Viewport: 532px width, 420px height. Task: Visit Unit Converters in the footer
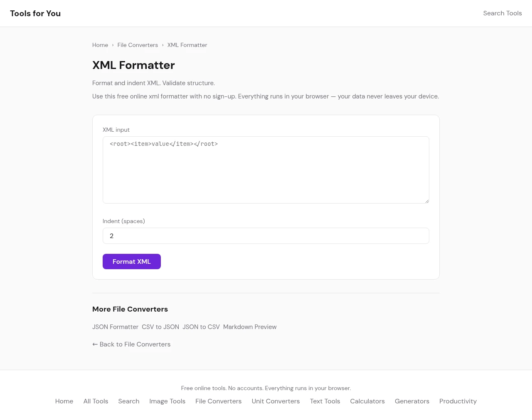276,401
